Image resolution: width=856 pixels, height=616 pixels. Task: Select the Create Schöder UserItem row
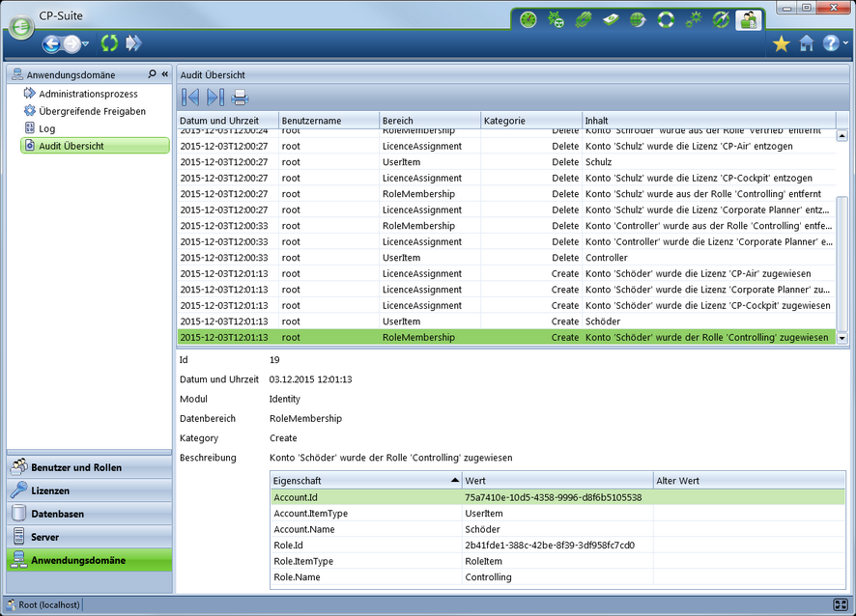point(506,322)
